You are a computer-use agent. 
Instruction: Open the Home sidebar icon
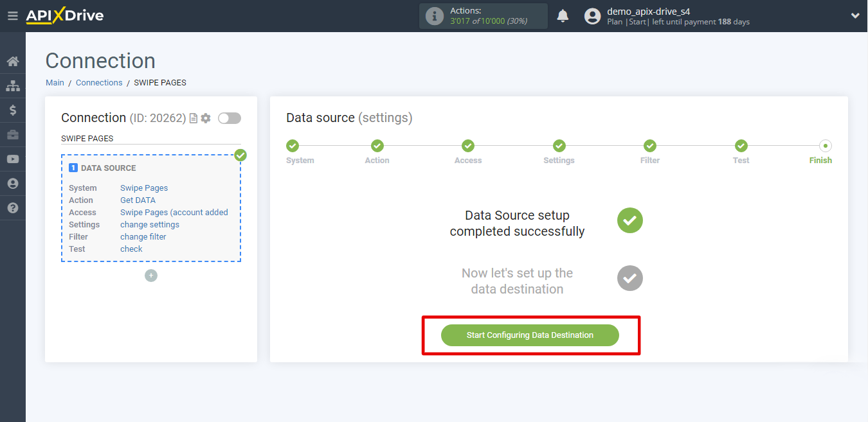[13, 62]
